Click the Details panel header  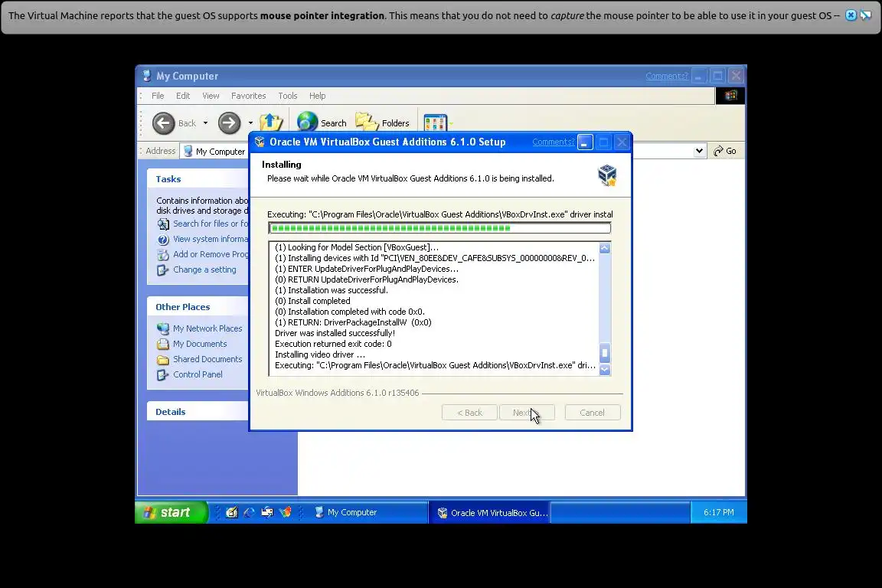[198, 411]
